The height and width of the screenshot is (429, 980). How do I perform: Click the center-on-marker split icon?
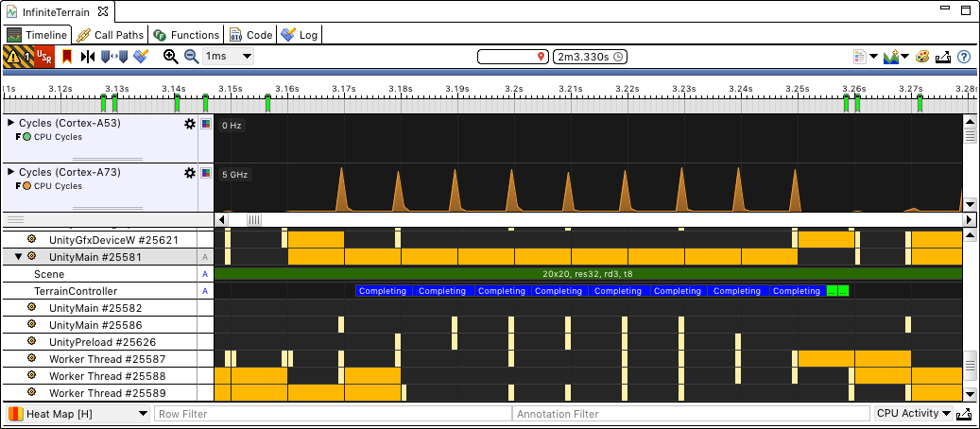(88, 57)
